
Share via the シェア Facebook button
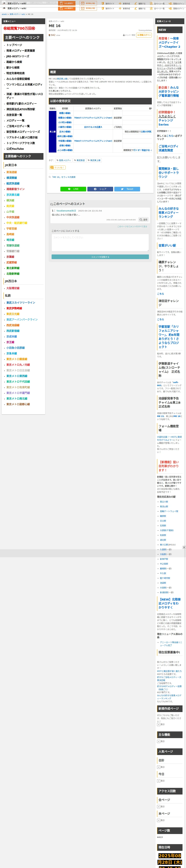[x=100, y=189]
